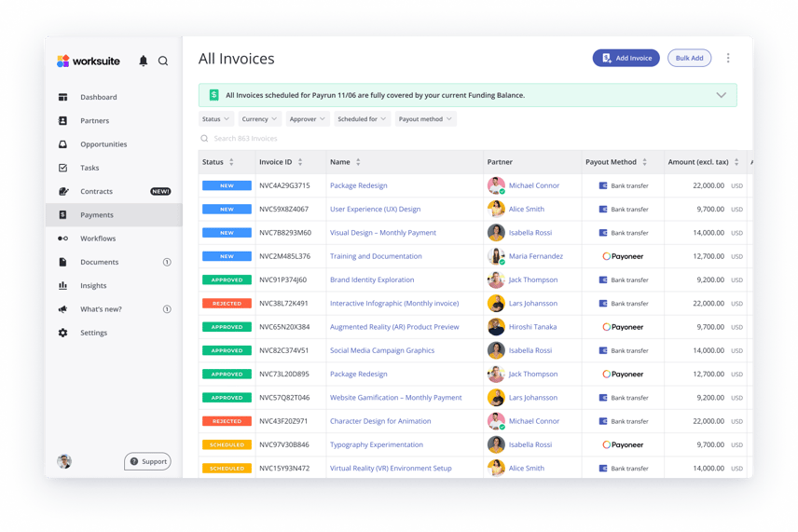The image size is (798, 532).
Task: Click the user avatar in sidebar bottom
Action: pyautogui.click(x=64, y=461)
